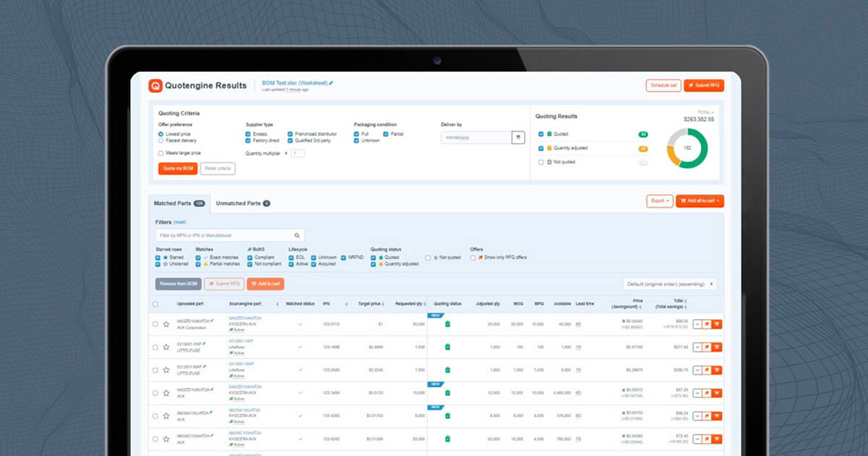The height and width of the screenshot is (456, 868).
Task: Switch to the Matched Parts tab
Action: click(x=179, y=203)
